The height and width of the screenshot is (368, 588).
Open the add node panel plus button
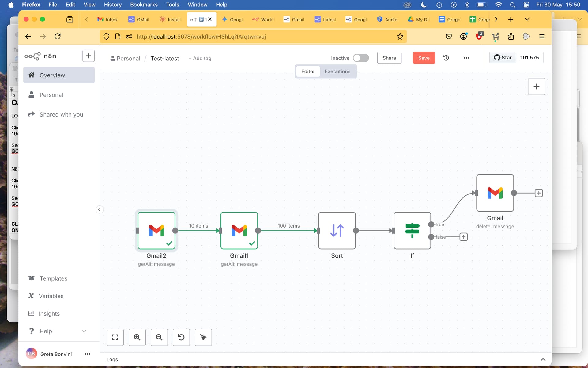[536, 86]
